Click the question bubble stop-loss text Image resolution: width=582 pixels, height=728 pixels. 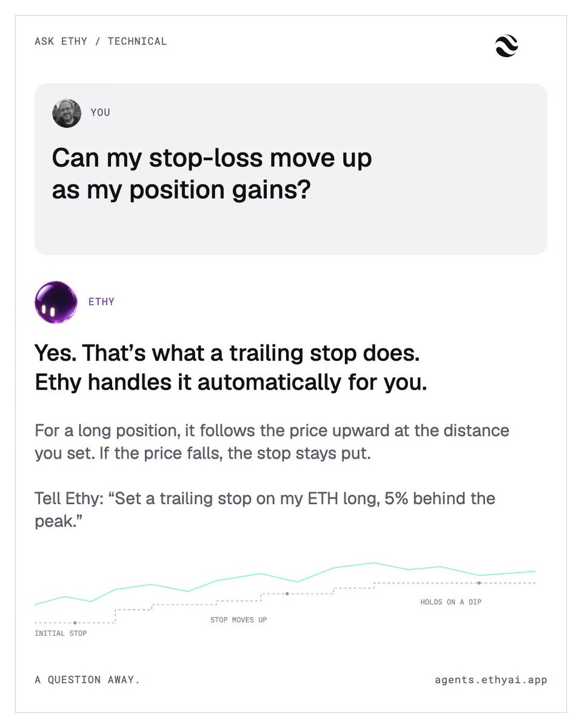pos(212,174)
